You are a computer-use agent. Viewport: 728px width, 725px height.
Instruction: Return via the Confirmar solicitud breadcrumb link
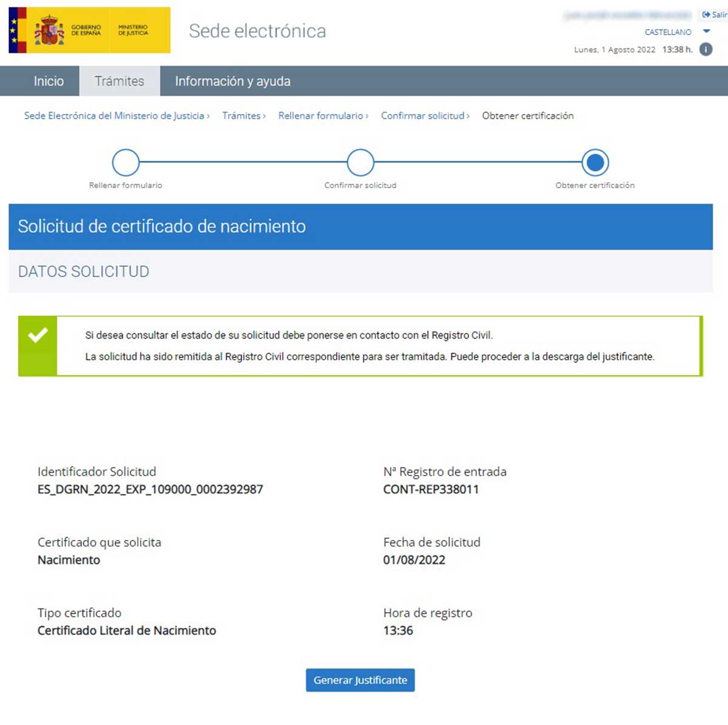tap(423, 116)
